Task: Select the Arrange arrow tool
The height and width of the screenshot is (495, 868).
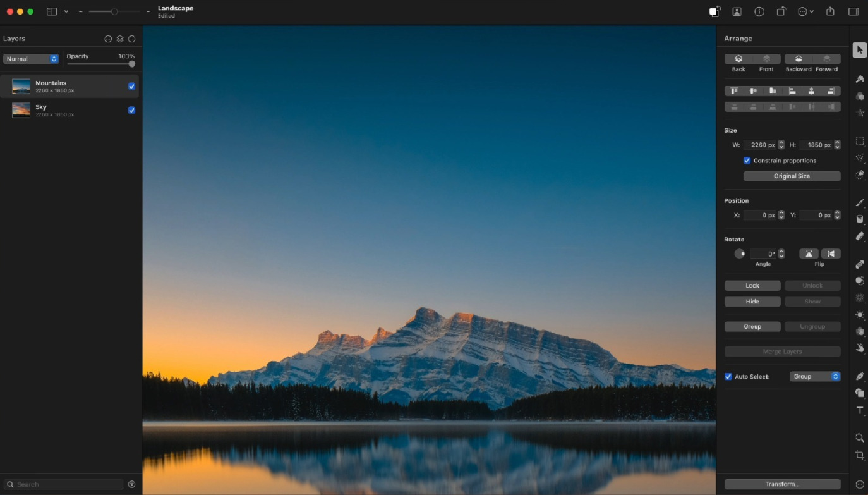Action: 859,50
